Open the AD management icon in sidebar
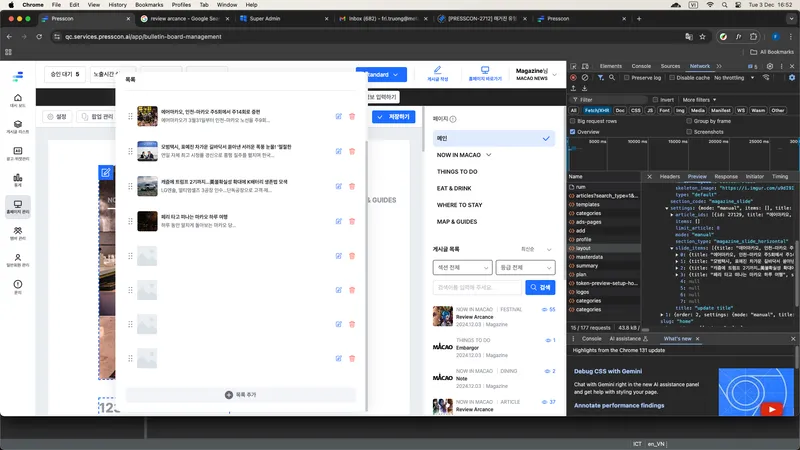800x450 pixels. tap(18, 151)
